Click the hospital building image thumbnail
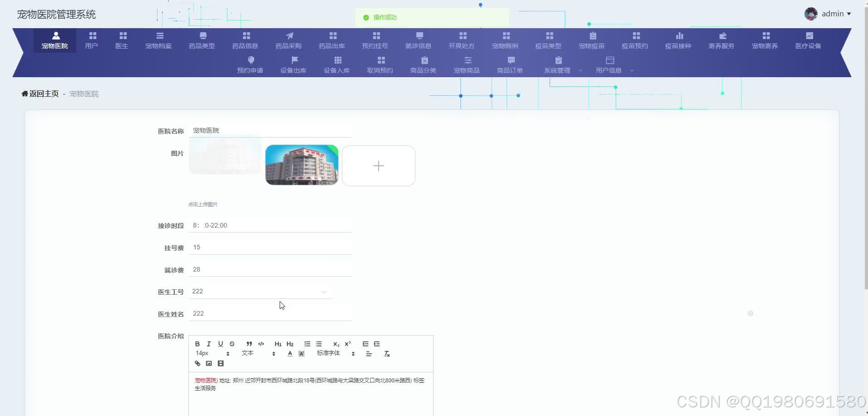Viewport: 868px width, 416px height. coord(301,165)
